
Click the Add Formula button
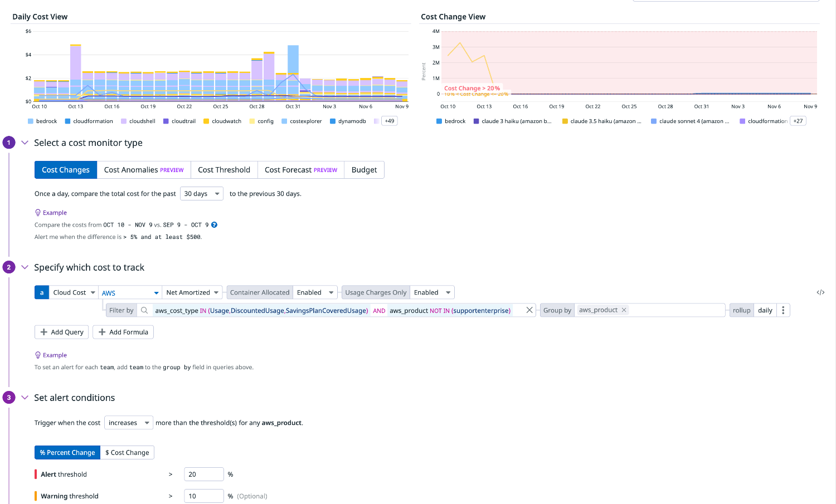pos(123,332)
